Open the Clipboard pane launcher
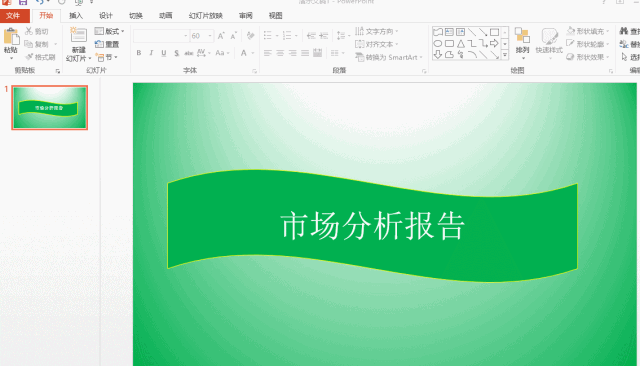 point(58,71)
